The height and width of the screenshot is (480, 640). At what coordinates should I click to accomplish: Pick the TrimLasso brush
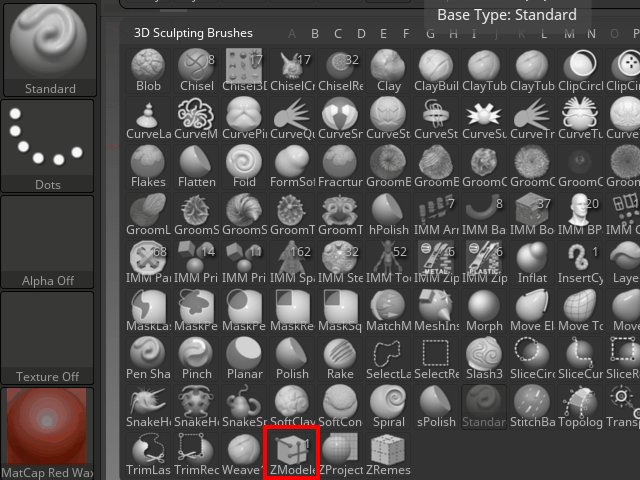point(148,455)
